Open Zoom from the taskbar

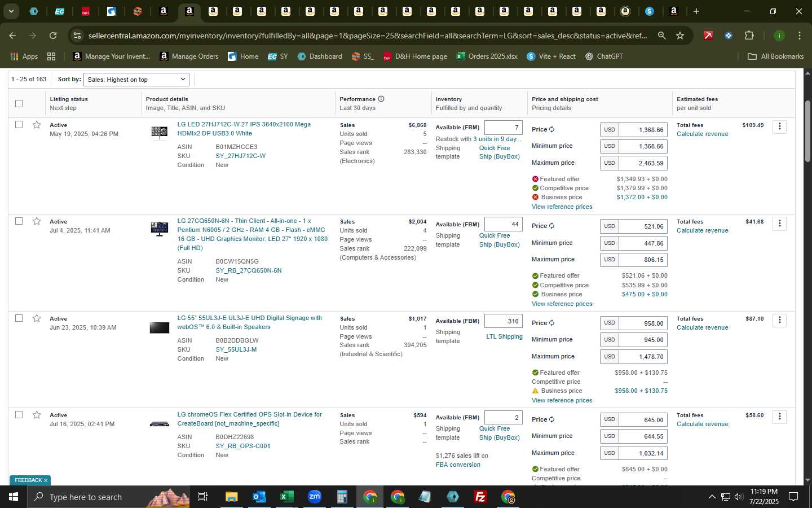[x=314, y=497]
